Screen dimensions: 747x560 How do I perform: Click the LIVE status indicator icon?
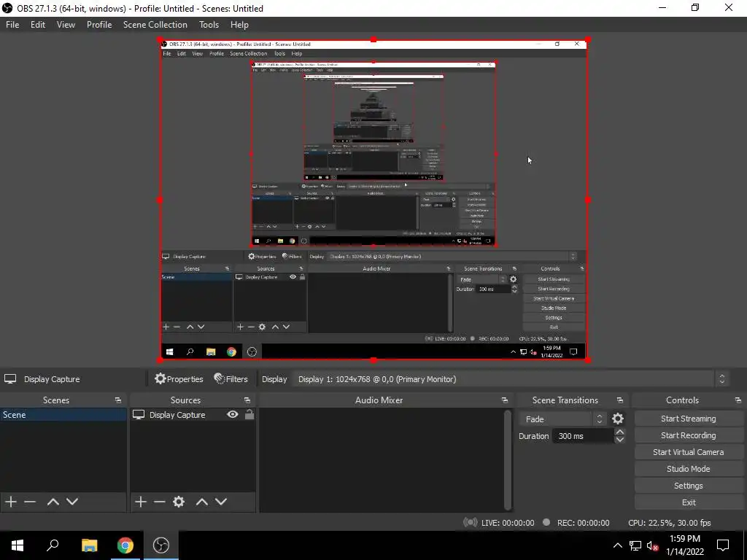pos(471,522)
